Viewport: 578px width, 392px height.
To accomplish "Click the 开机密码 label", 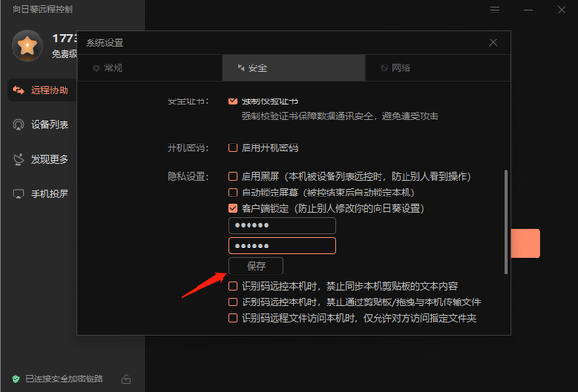I will click(188, 147).
